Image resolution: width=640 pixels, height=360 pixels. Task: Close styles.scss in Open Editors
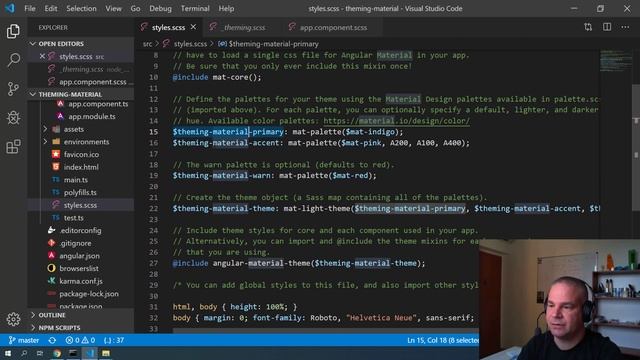[42, 56]
